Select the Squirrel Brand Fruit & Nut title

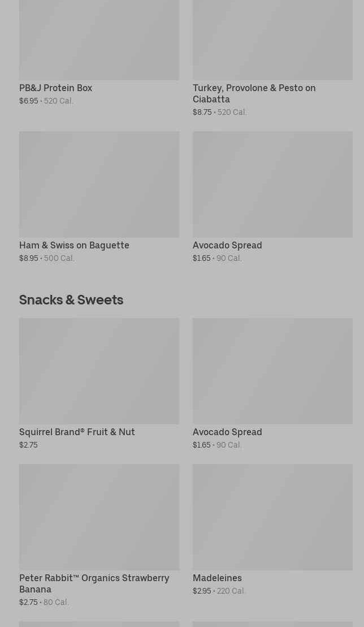(x=77, y=432)
